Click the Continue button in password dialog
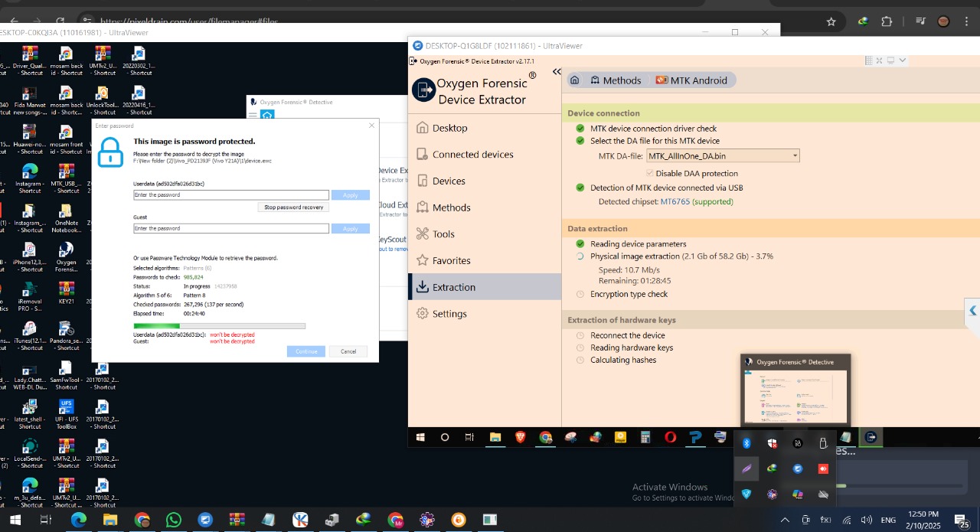Viewport: 980px width, 532px height. tap(306, 351)
